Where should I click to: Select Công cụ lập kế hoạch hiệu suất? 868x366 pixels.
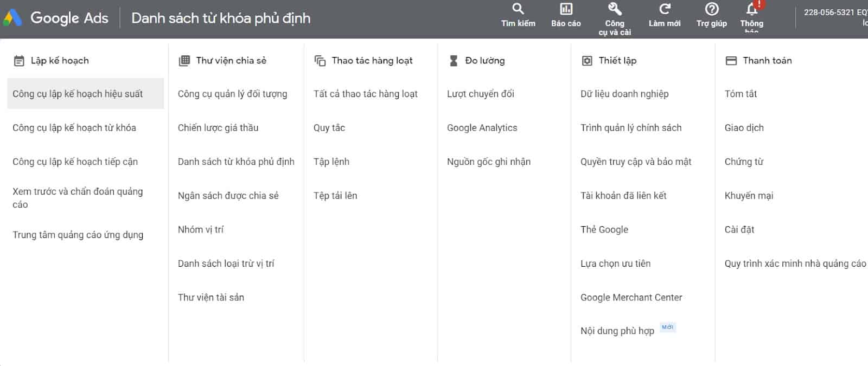click(x=78, y=94)
